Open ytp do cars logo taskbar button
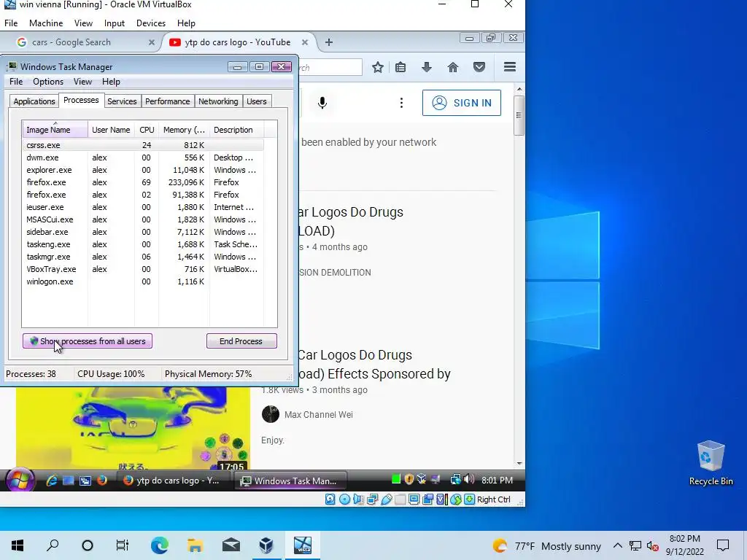This screenshot has height=560, width=747. [x=172, y=481]
